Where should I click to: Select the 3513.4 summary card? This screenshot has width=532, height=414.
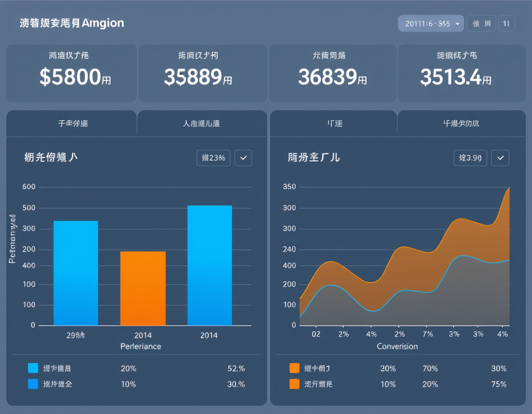pos(461,73)
